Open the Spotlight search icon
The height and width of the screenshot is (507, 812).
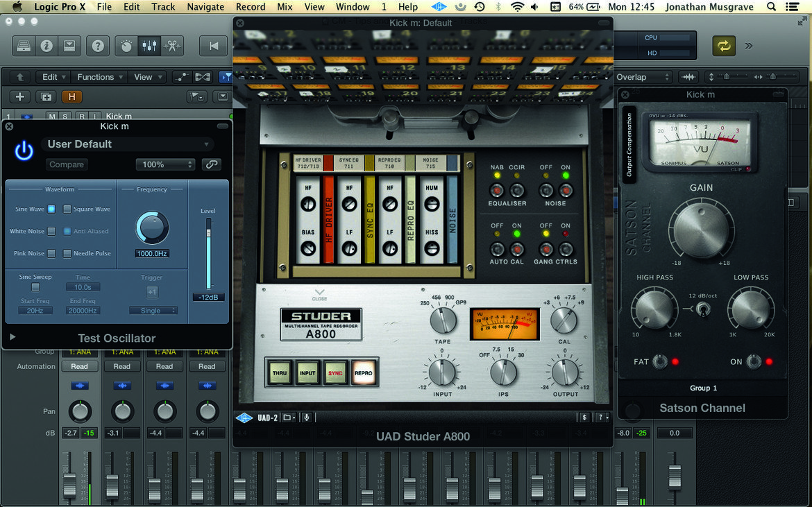coord(772,7)
